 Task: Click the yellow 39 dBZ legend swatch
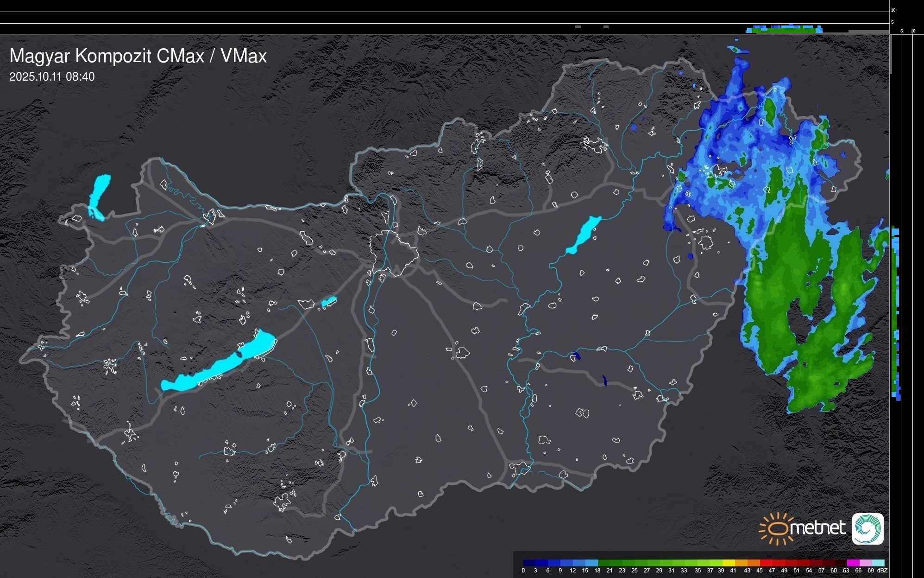pos(729,563)
